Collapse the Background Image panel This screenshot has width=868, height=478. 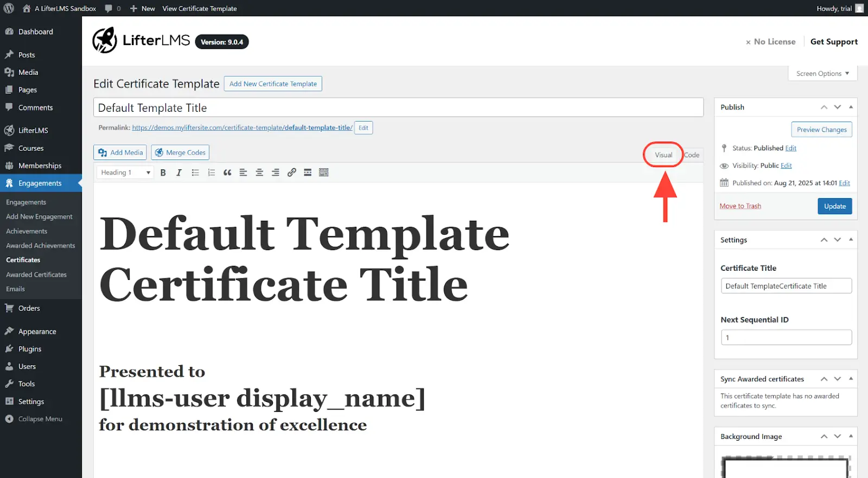851,436
